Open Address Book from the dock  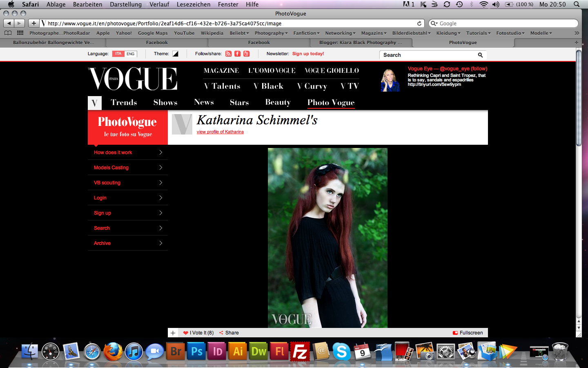pos(321,351)
